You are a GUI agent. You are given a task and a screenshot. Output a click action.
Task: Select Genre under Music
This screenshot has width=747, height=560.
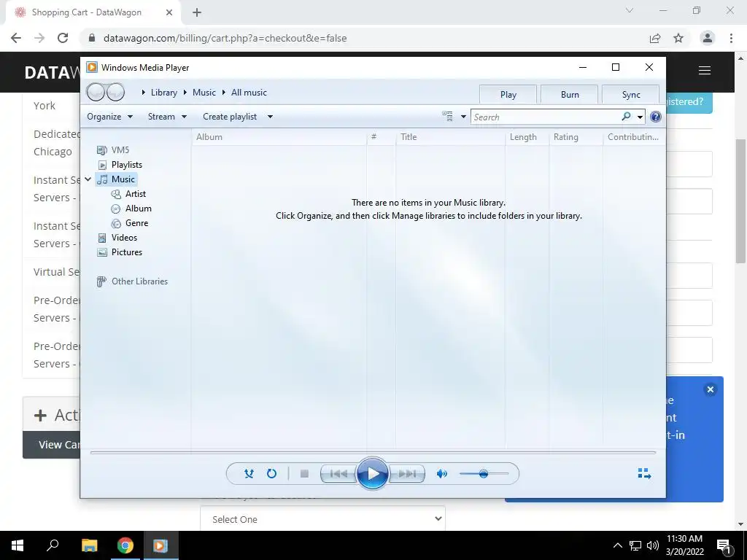136,223
